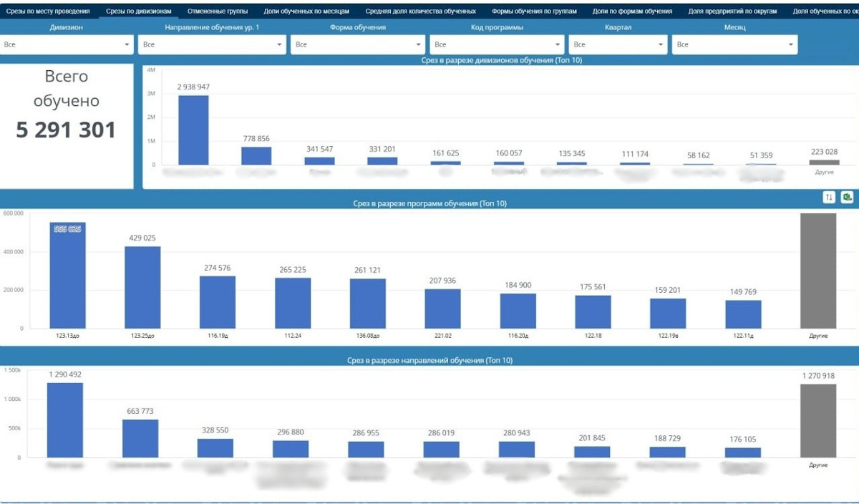
Task: Expand the Код программы filter dropdown
Action: click(x=497, y=44)
